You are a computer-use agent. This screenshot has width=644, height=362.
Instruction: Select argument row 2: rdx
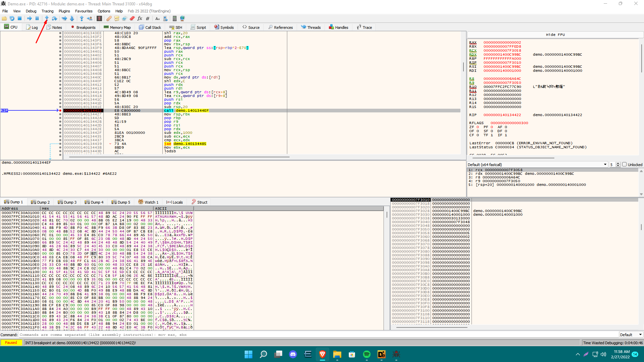553,174
